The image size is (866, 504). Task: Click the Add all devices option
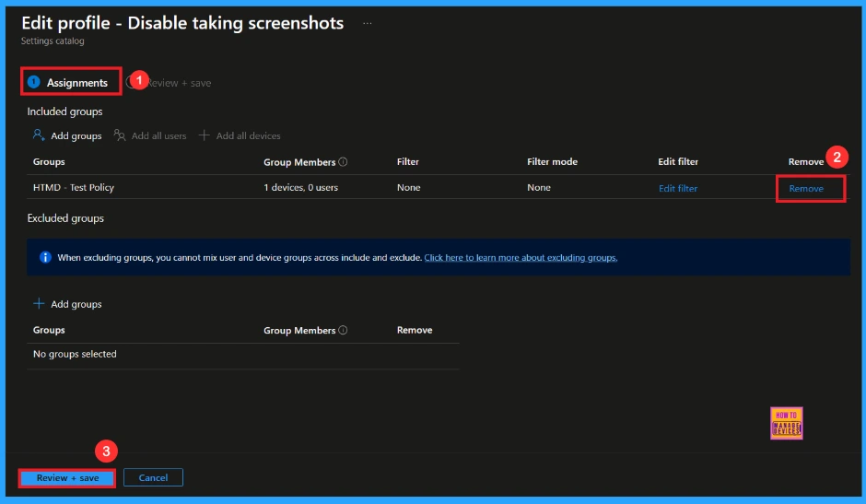pos(240,135)
